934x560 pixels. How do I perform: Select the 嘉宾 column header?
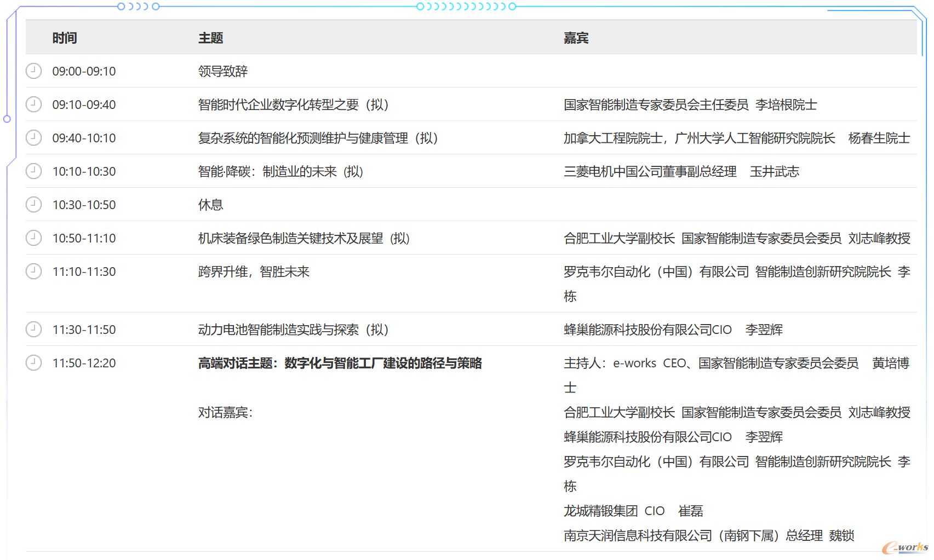576,38
